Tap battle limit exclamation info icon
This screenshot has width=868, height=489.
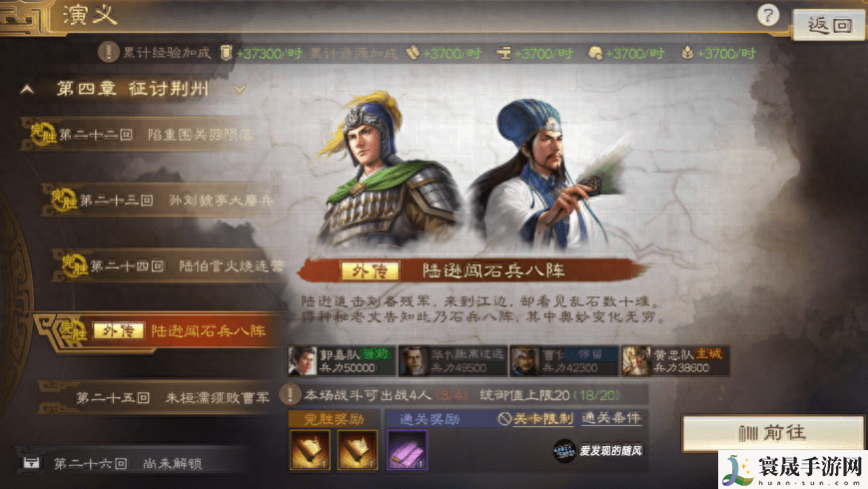click(290, 395)
